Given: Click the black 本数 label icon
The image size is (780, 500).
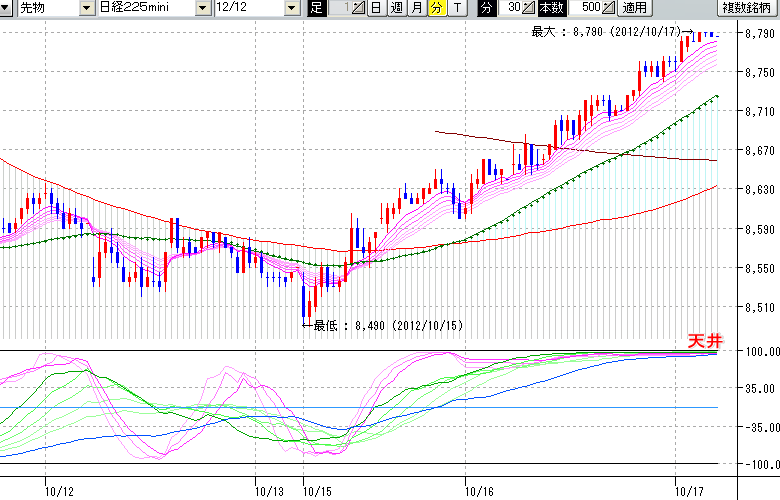Looking at the screenshot, I should click(x=551, y=8).
